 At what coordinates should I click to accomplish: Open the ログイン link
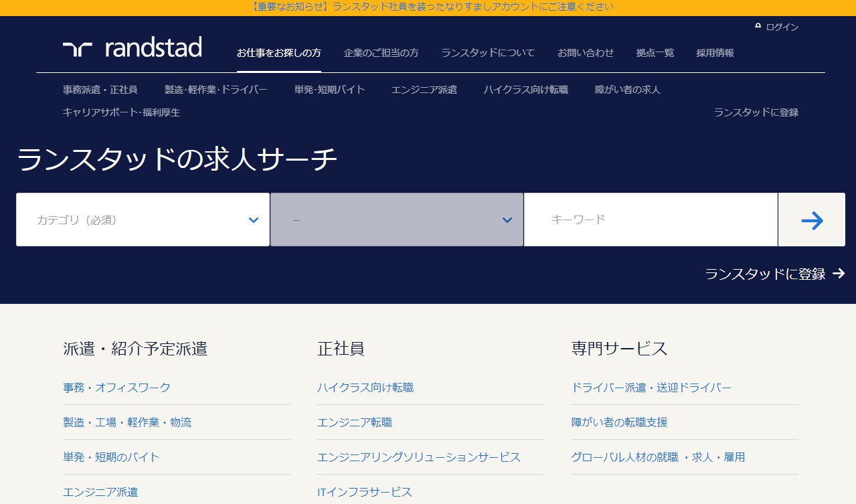782,27
